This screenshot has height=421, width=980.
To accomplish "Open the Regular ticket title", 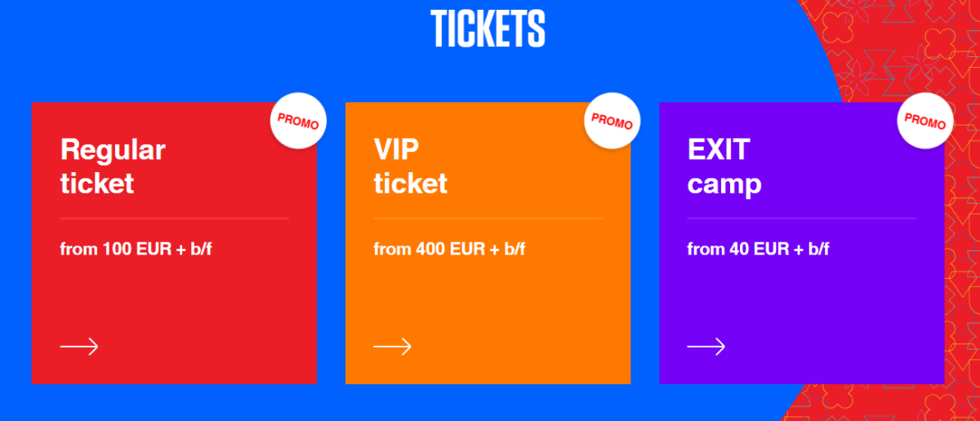I will click(x=113, y=166).
